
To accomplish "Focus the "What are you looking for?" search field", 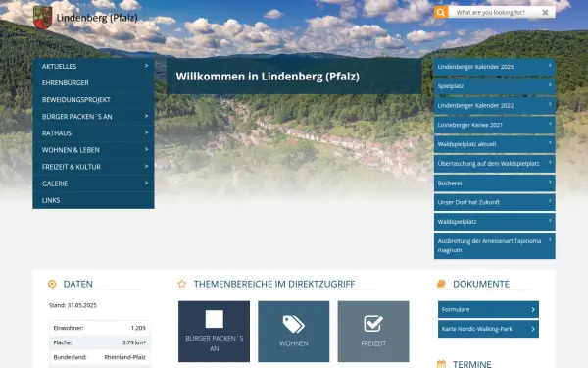I will coord(495,13).
